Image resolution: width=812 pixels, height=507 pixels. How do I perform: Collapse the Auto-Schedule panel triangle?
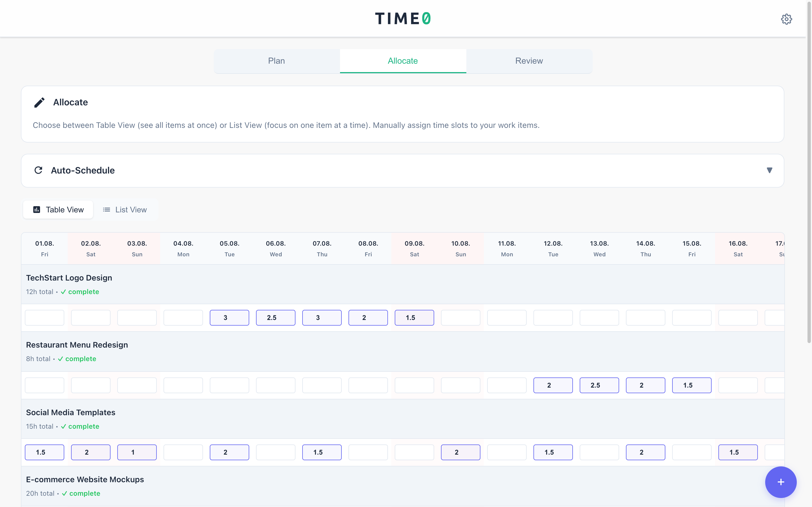pos(769,170)
